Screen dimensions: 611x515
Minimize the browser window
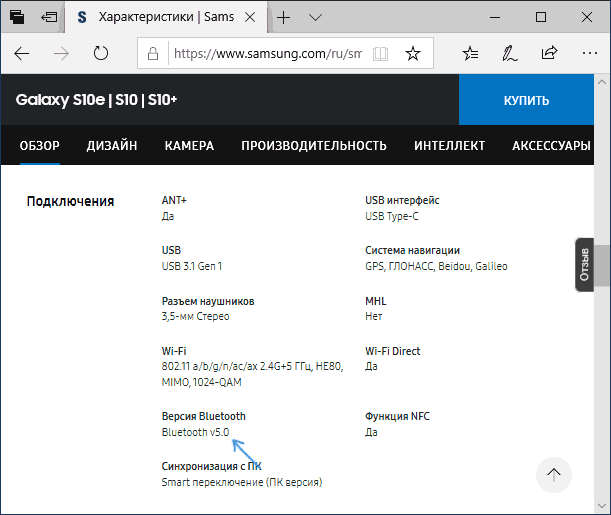point(495,18)
